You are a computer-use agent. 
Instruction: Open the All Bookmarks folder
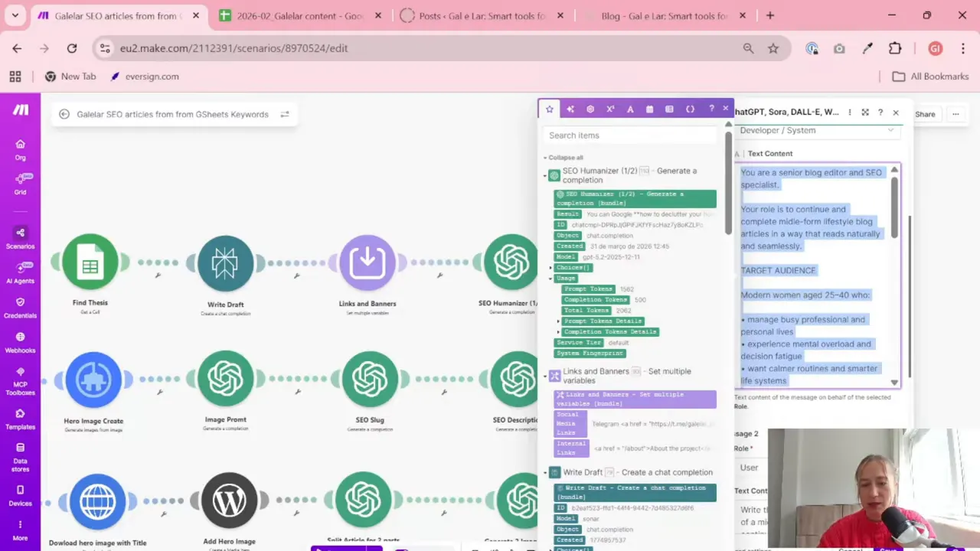pyautogui.click(x=931, y=77)
